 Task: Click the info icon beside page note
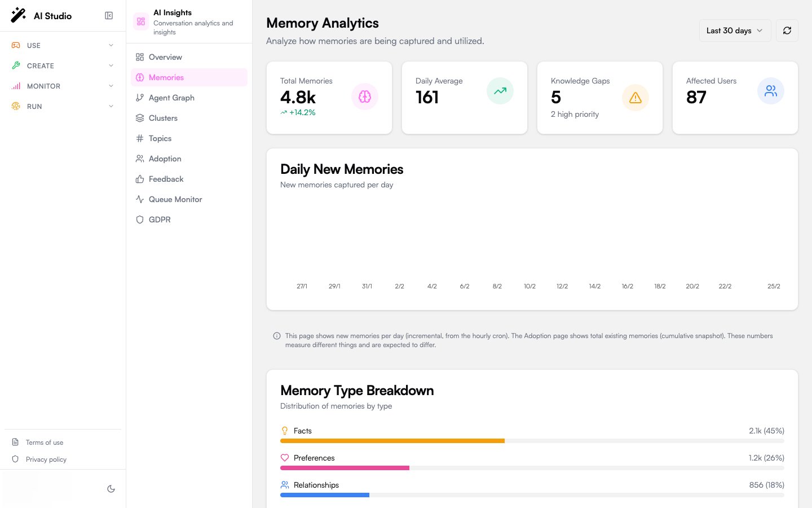click(277, 336)
